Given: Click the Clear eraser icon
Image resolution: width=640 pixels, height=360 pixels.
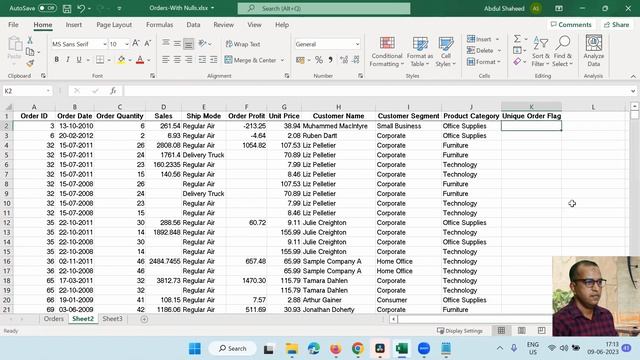Looking at the screenshot, I should coord(517,62).
